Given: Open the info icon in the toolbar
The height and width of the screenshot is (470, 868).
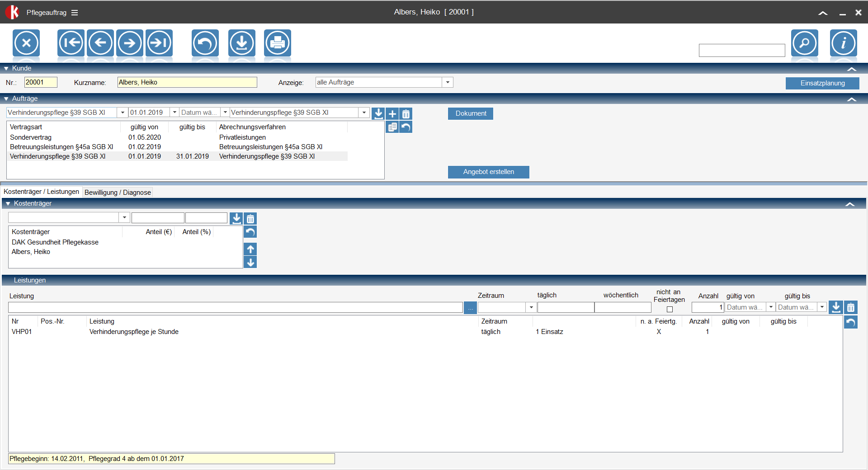Looking at the screenshot, I should [844, 43].
